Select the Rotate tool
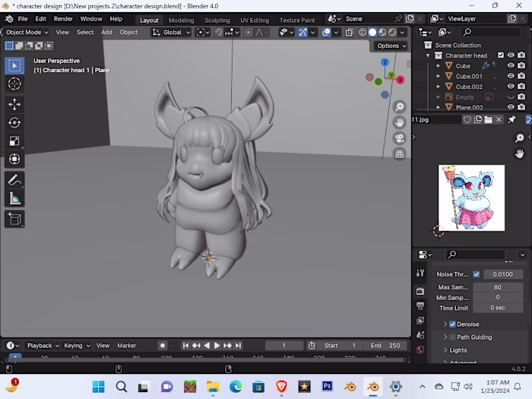The height and width of the screenshot is (399, 532). [x=14, y=122]
